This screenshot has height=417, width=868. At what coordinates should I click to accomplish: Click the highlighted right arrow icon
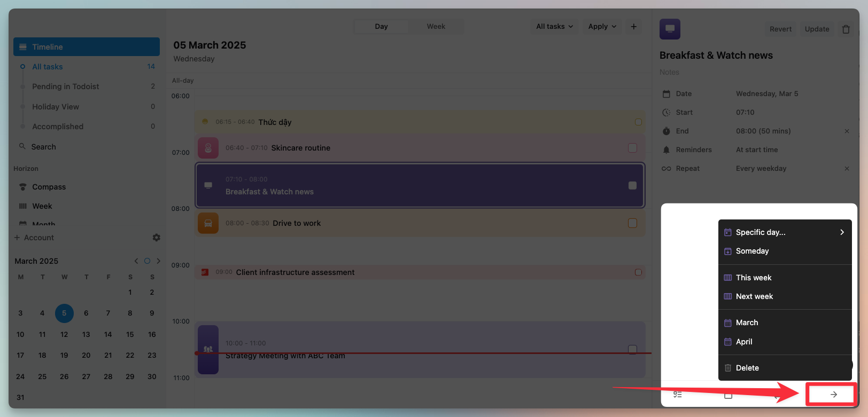click(x=833, y=395)
